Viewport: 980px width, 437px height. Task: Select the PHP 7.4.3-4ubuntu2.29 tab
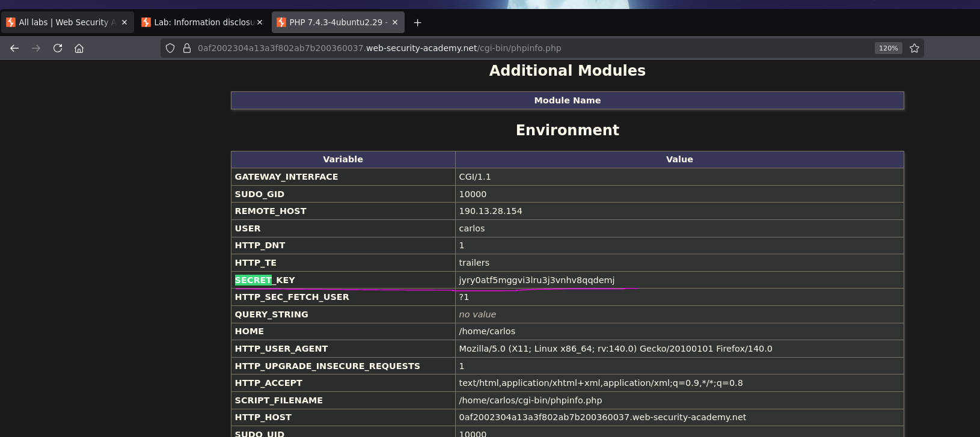click(x=337, y=22)
